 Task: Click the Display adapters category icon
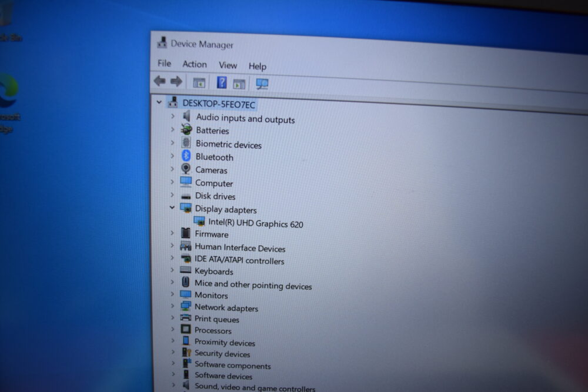pyautogui.click(x=186, y=208)
